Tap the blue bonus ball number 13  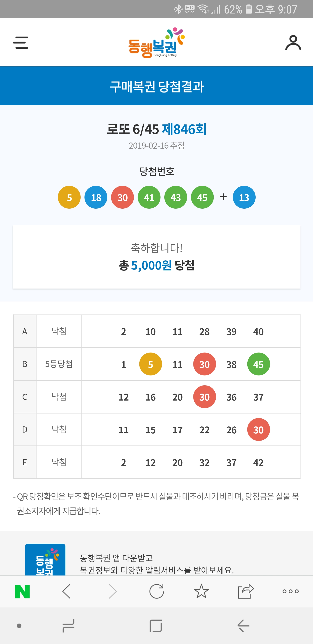pyautogui.click(x=244, y=198)
